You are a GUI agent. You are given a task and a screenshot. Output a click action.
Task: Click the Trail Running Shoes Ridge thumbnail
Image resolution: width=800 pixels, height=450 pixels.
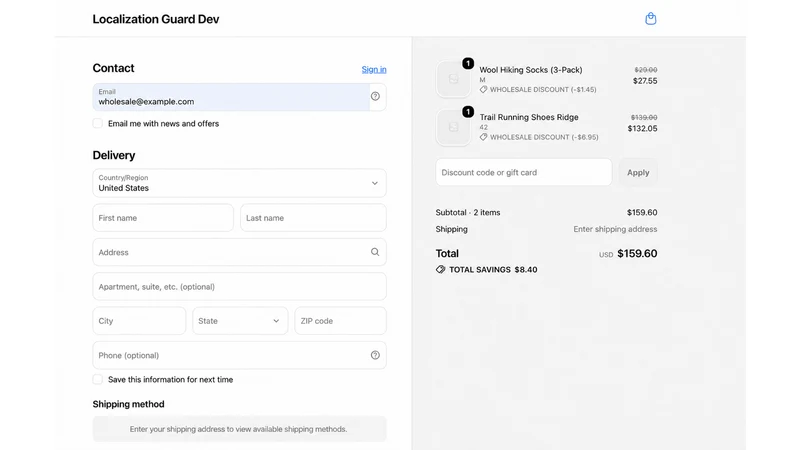[x=453, y=128]
